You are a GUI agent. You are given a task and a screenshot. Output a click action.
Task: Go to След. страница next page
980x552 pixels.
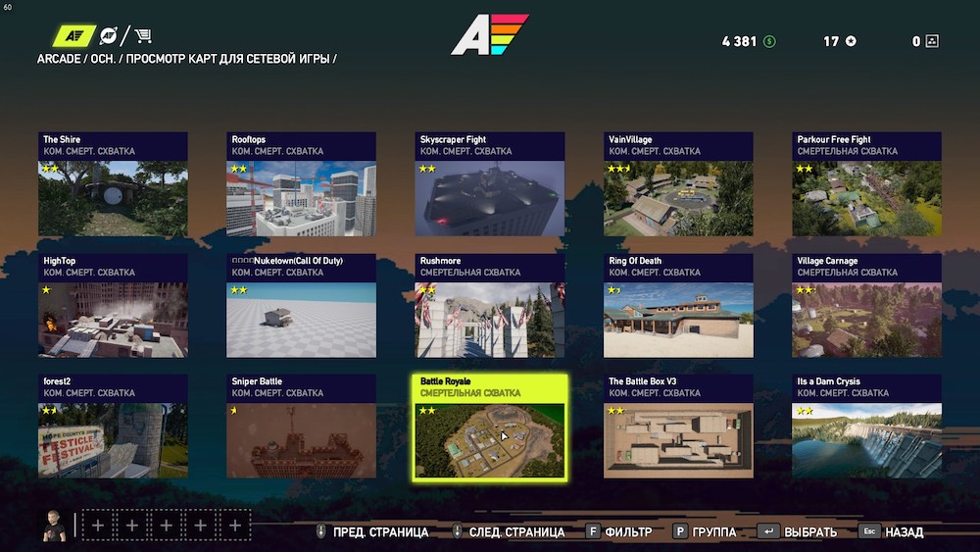508,532
